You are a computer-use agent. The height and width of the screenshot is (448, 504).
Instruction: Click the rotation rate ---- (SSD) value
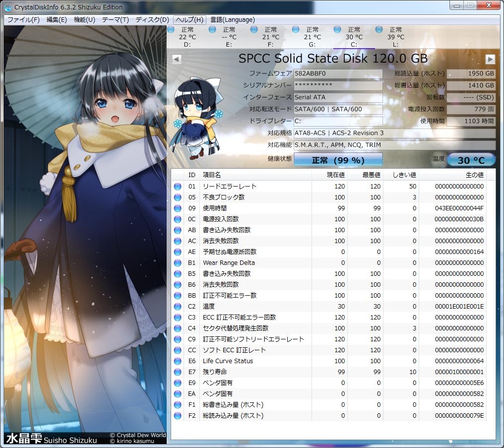(x=471, y=97)
